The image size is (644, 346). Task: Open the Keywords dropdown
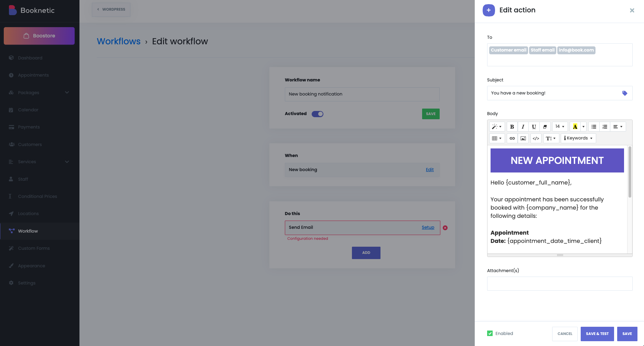(578, 138)
